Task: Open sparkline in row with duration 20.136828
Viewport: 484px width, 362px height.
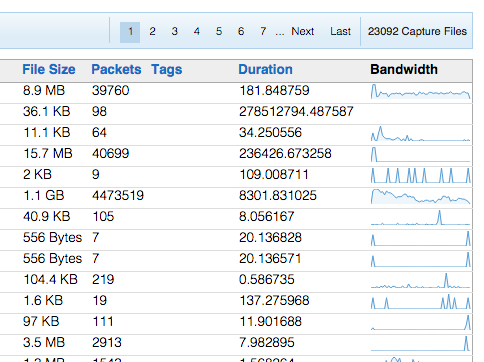Action: click(420, 238)
